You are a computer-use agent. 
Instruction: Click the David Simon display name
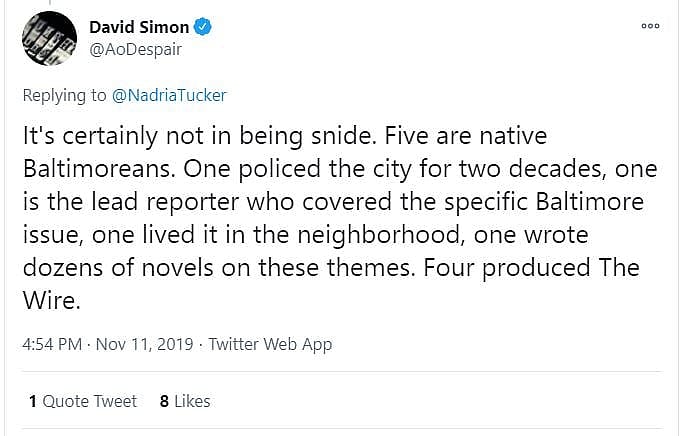click(x=141, y=25)
